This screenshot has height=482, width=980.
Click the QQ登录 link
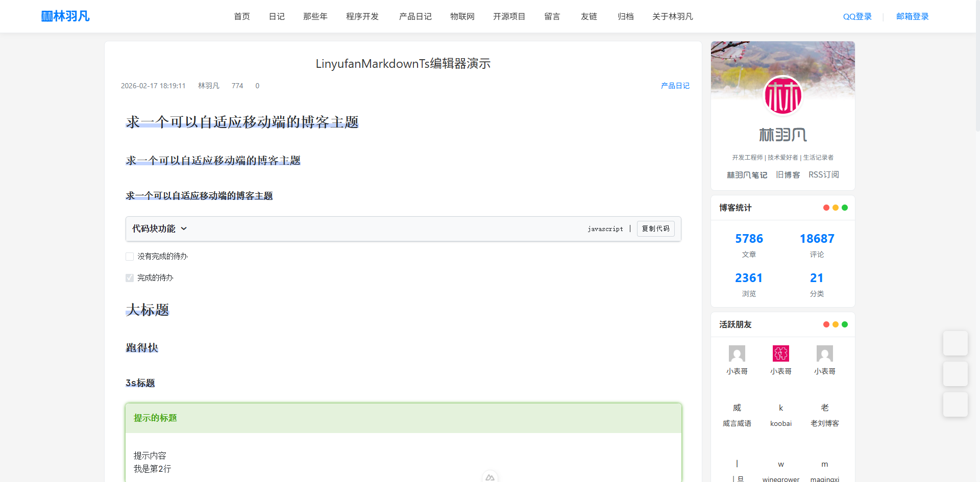[x=857, y=16]
